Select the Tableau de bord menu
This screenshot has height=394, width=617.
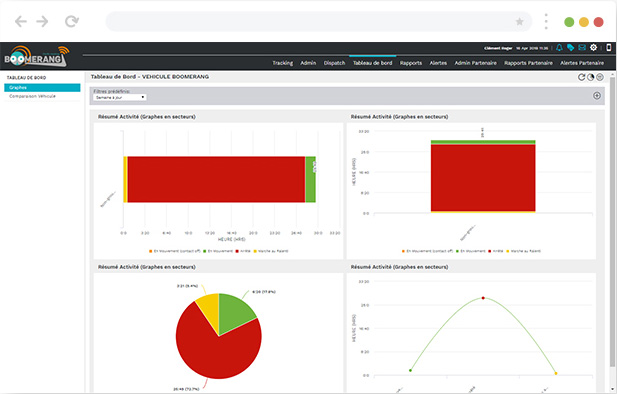pyautogui.click(x=372, y=63)
